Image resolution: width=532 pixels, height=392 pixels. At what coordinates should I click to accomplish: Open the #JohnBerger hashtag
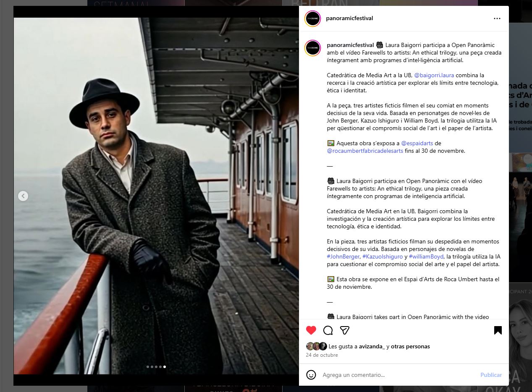tap(343, 256)
